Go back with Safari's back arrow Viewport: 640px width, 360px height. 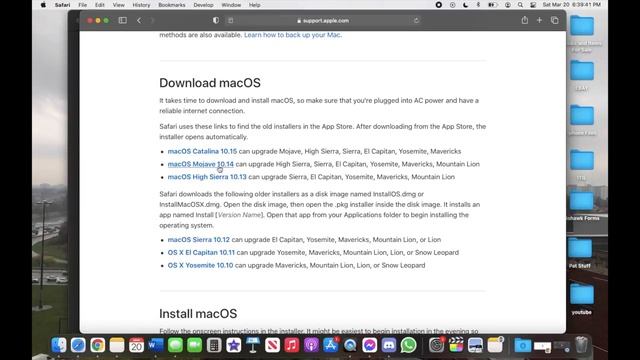point(139,20)
